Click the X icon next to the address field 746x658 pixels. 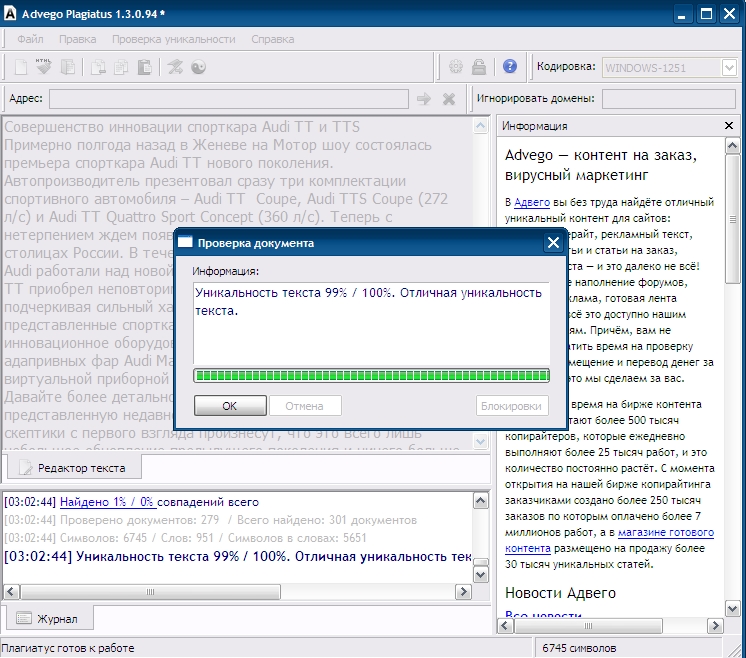(x=449, y=99)
